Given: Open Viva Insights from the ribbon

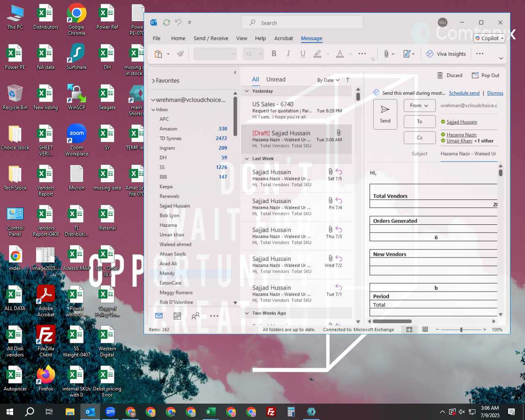Looking at the screenshot, I should point(446,54).
